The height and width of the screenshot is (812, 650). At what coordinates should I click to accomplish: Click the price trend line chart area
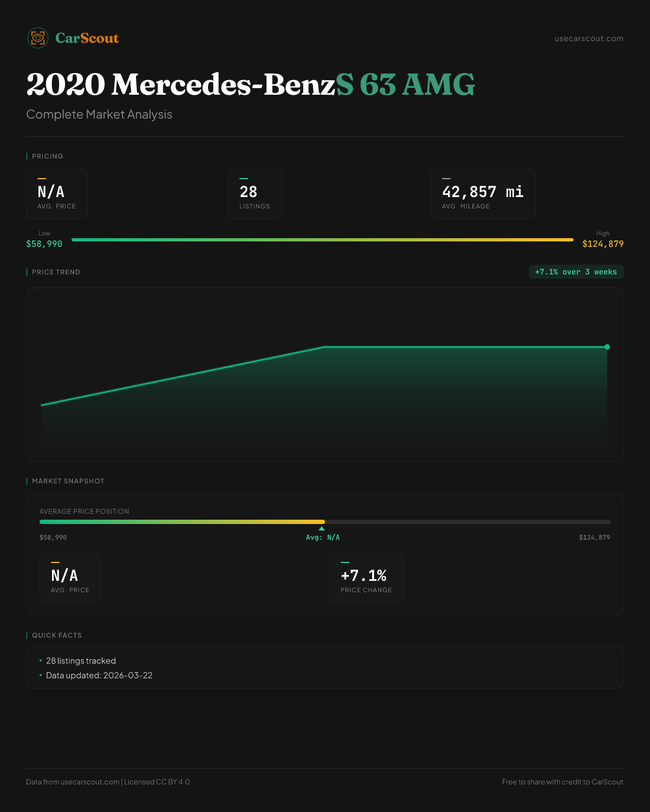click(x=325, y=390)
